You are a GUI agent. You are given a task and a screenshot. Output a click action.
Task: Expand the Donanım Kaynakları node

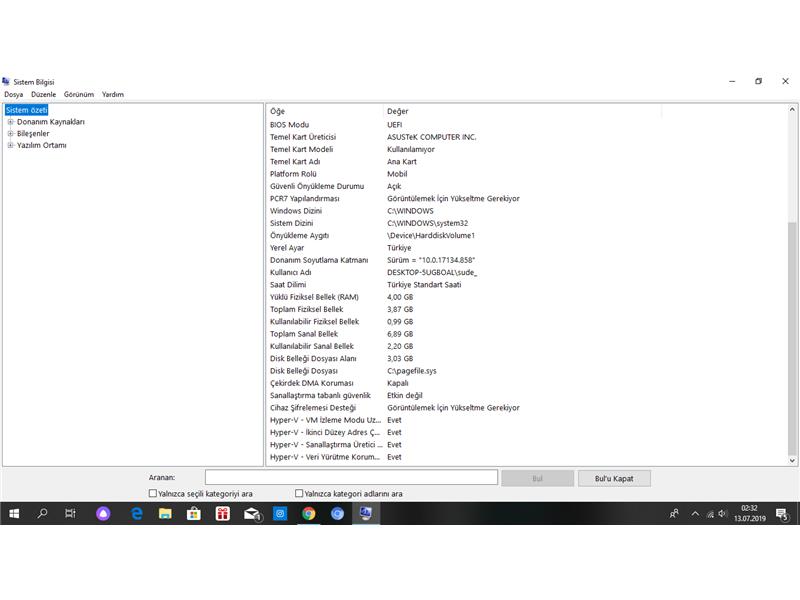pos(10,122)
